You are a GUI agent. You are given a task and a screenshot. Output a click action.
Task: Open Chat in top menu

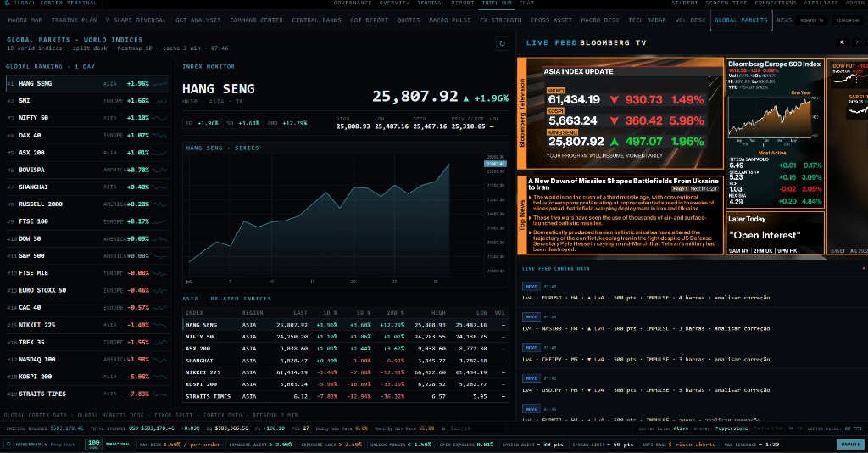(526, 3)
